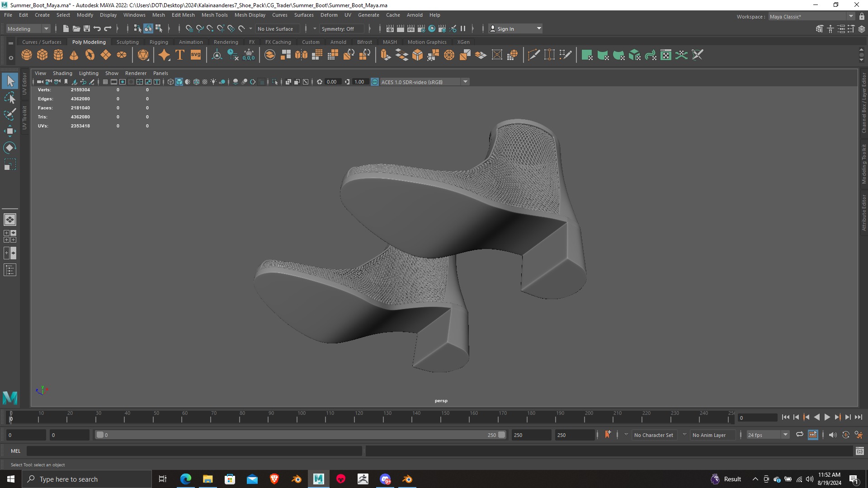Screen dimensions: 868x488
Task: Open the Edit Mesh menu
Action: [x=183, y=15]
